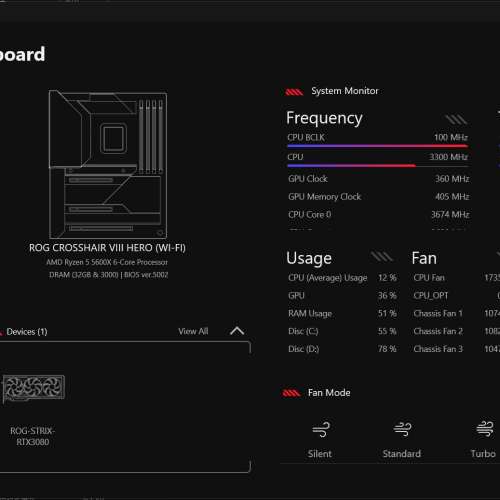
Task: Click the DRAM and BIOS version text
Action: 109,275
